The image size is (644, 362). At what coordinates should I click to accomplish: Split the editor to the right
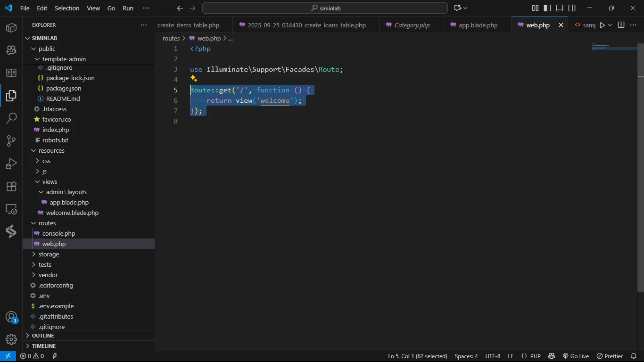click(621, 25)
